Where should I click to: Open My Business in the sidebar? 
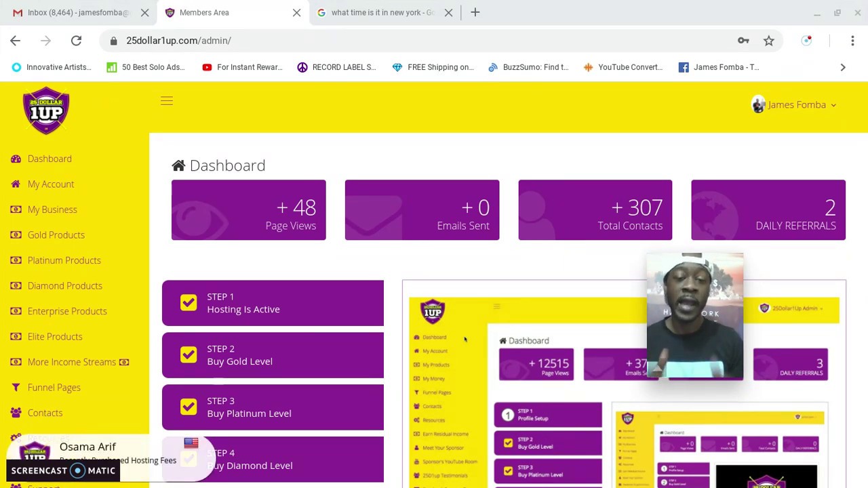point(52,209)
